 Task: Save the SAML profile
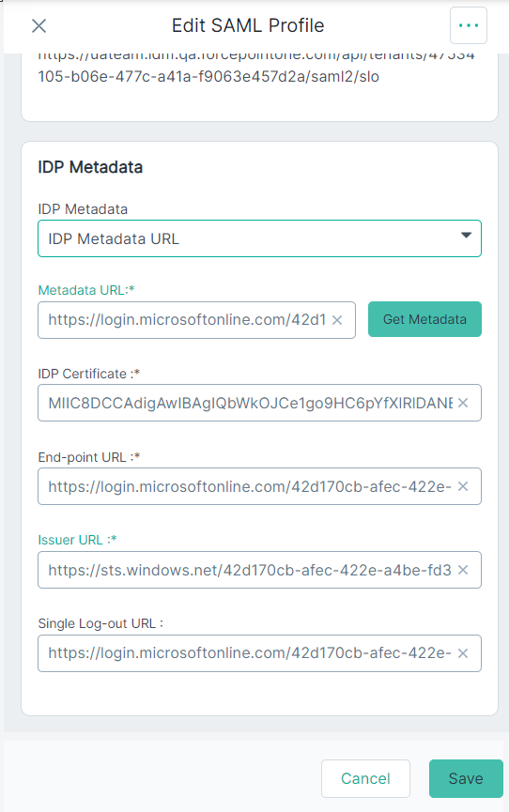466,778
